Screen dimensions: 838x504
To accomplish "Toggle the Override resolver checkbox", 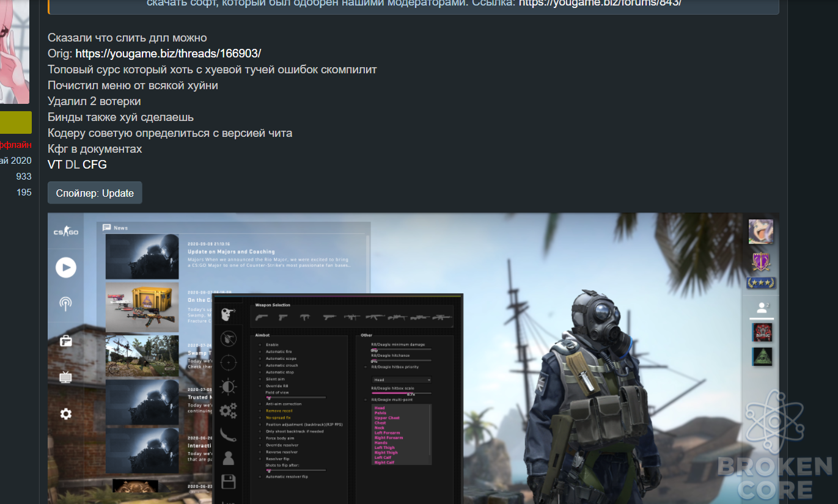I will pos(260,445).
